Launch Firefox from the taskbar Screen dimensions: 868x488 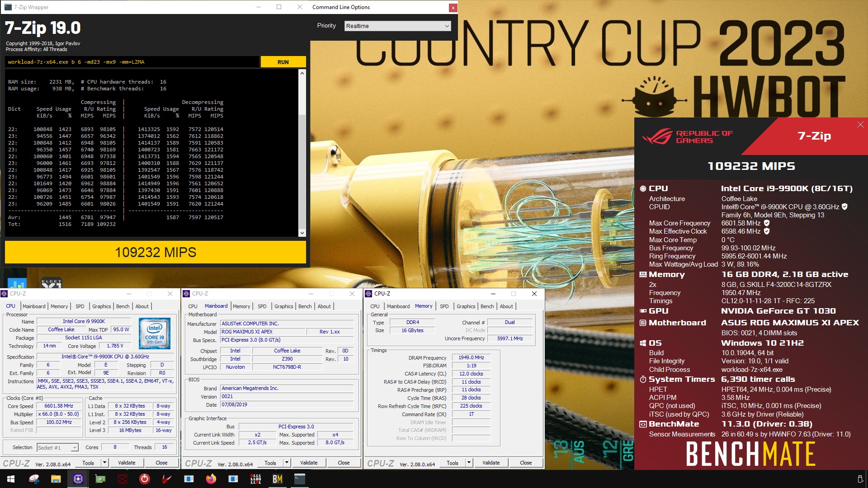pos(211,479)
